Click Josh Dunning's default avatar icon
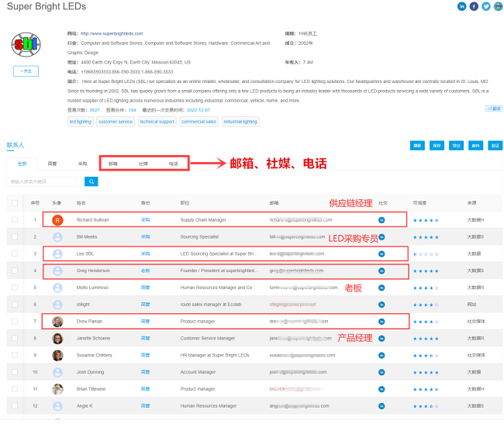Viewport: 504px width, 424px height. tap(57, 372)
